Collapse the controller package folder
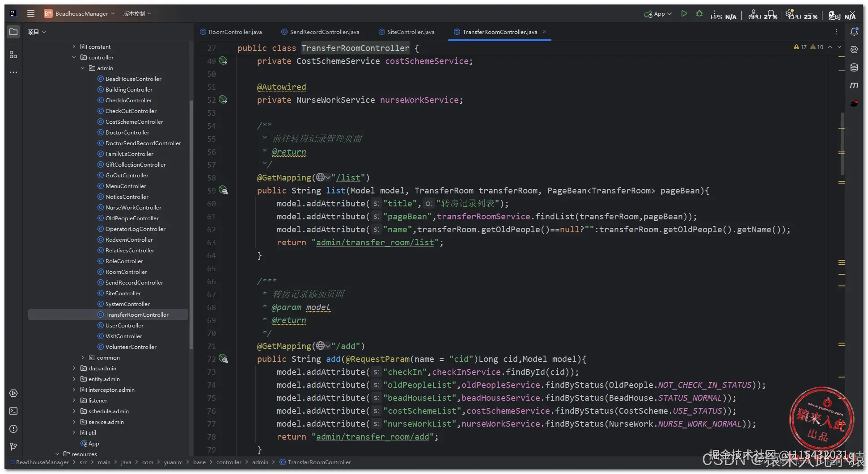This screenshot has height=474, width=868. 74,57
